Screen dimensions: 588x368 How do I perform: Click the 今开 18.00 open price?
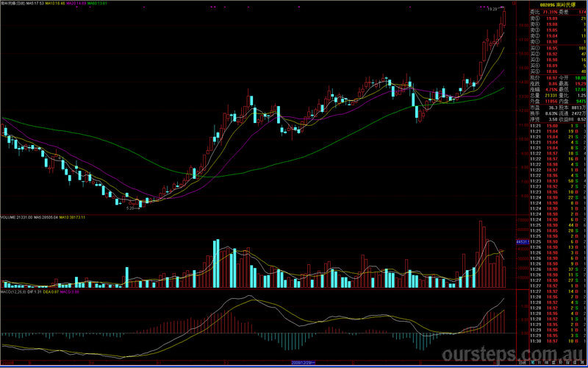(x=580, y=78)
